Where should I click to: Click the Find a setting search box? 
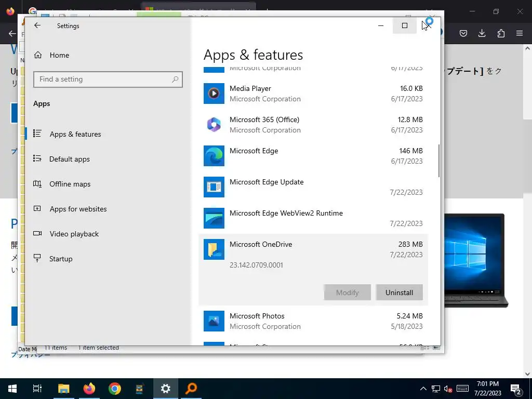point(108,79)
